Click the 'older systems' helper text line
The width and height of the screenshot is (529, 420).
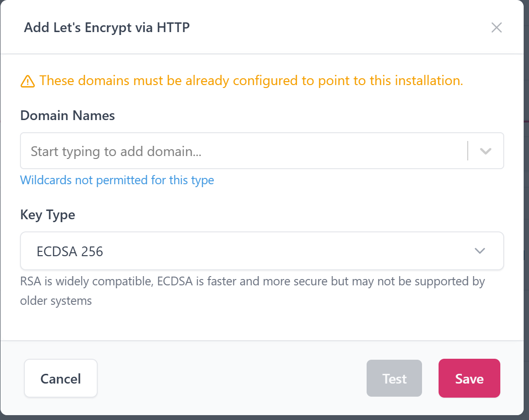56,301
